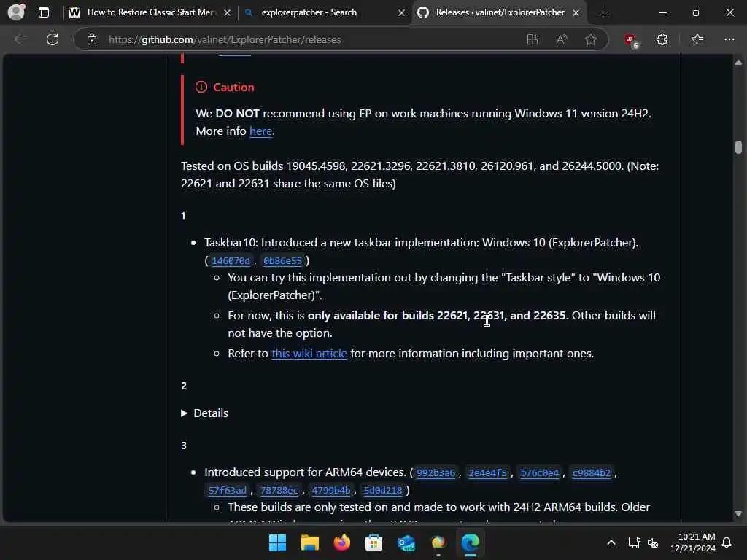The image size is (747, 560).
Task: Open a new browser tab
Action: point(603,12)
